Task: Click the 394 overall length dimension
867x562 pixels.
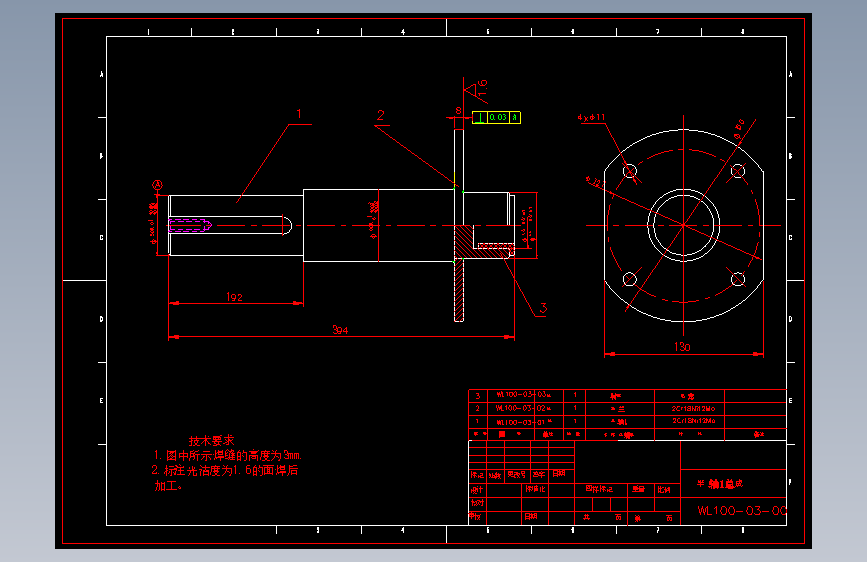Action: tap(340, 330)
